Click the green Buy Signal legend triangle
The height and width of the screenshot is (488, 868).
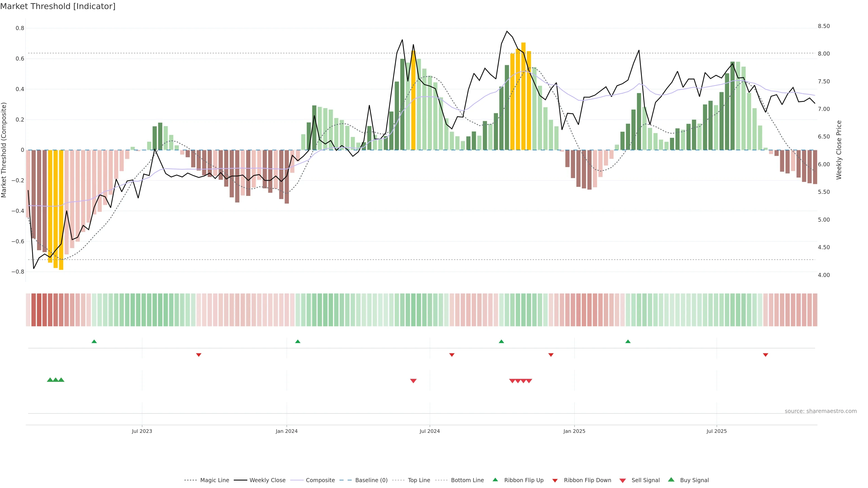click(671, 480)
